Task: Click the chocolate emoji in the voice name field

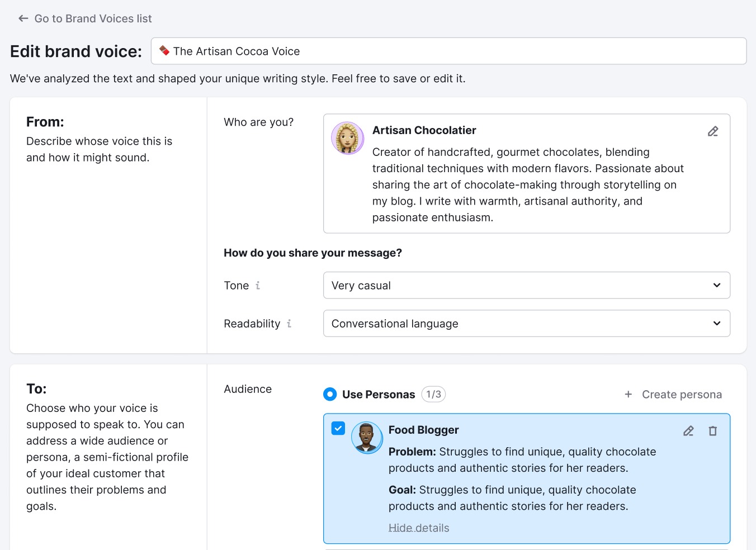Action: (163, 50)
